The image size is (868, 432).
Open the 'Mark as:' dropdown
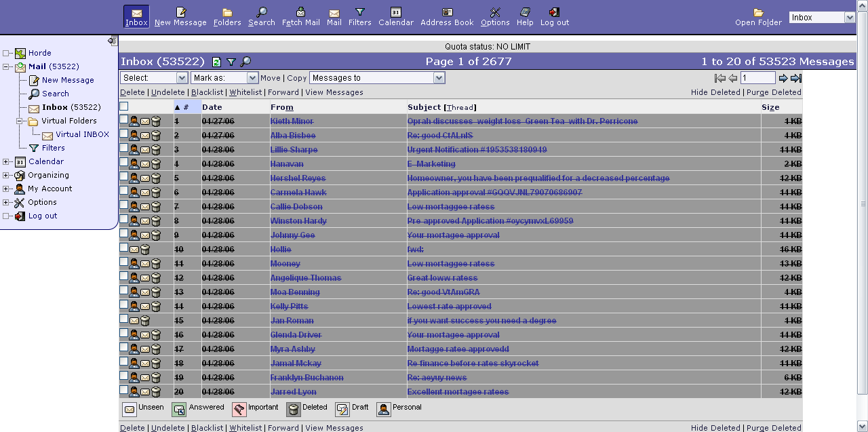[x=224, y=78]
